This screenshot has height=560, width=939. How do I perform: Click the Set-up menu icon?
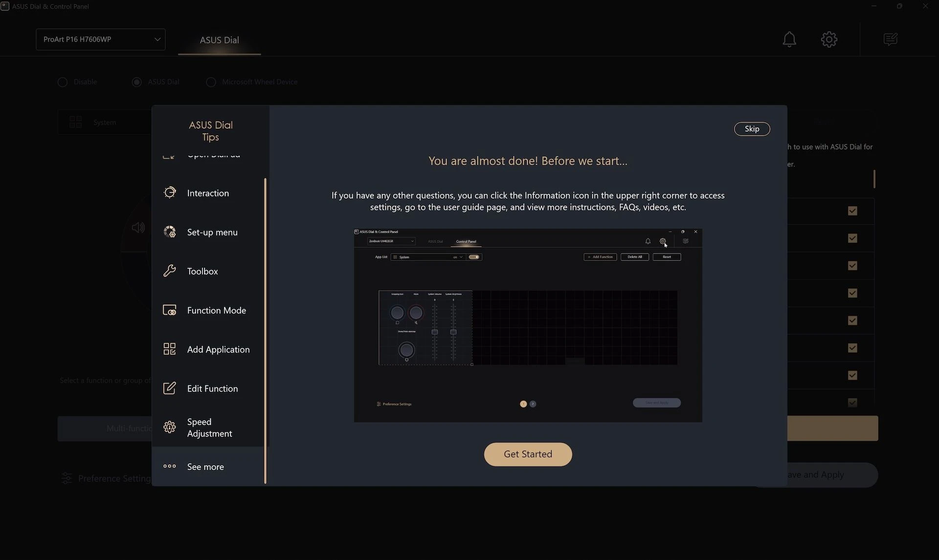click(x=170, y=232)
